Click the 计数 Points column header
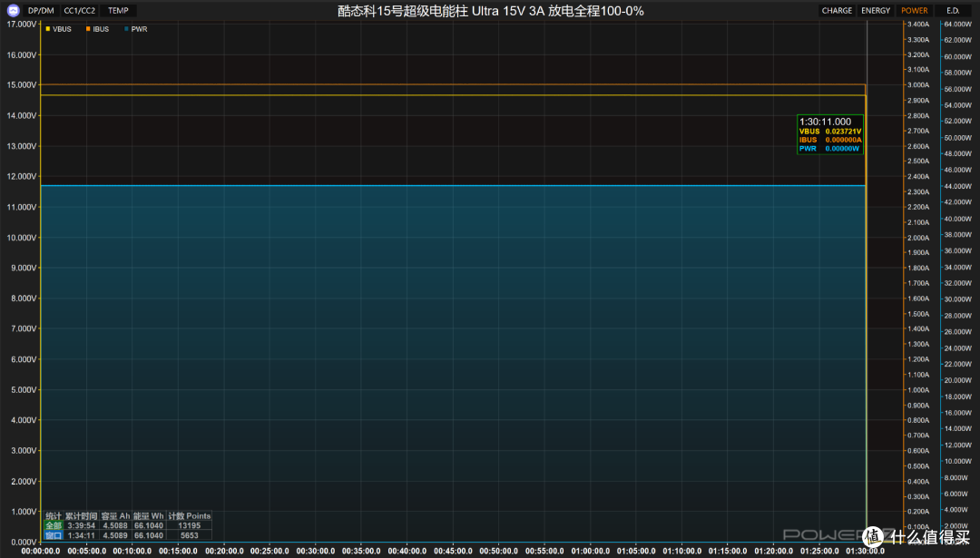Viewport: 980px width, 558px height. 190,516
